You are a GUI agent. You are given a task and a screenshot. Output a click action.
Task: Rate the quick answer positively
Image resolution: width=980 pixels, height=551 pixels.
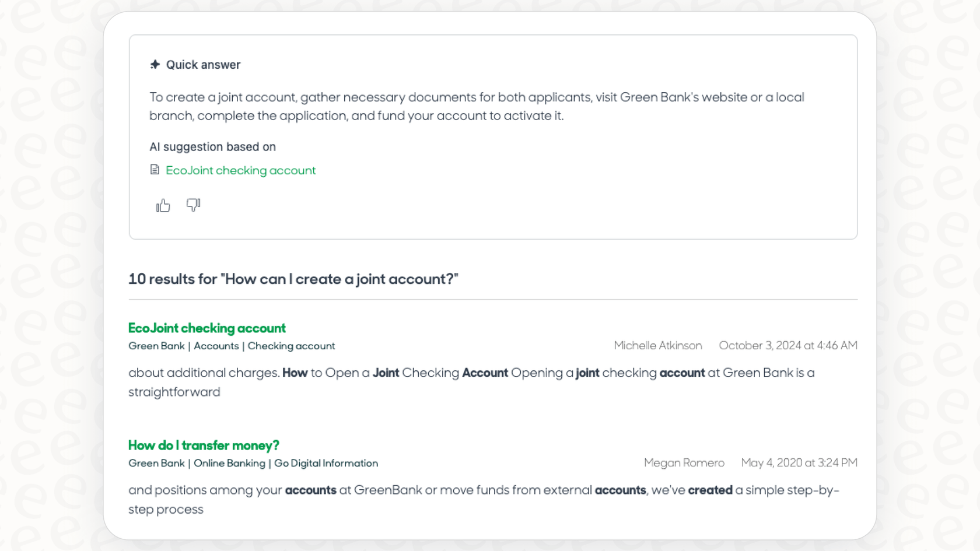(x=162, y=205)
